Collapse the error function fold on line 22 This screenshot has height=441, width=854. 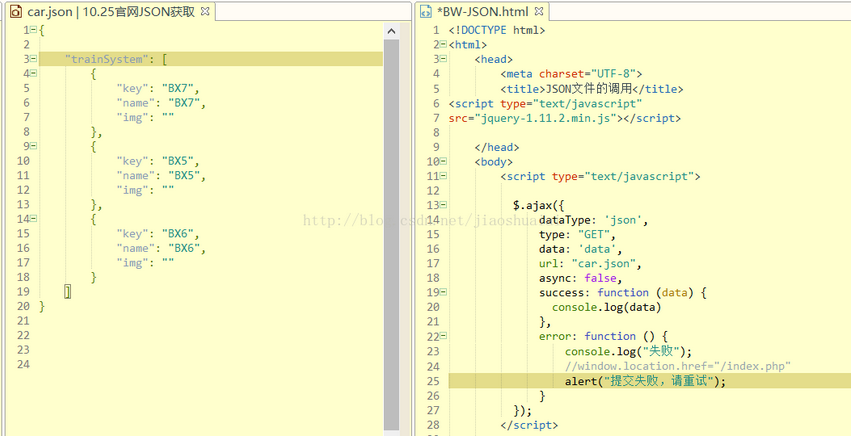[443, 336]
